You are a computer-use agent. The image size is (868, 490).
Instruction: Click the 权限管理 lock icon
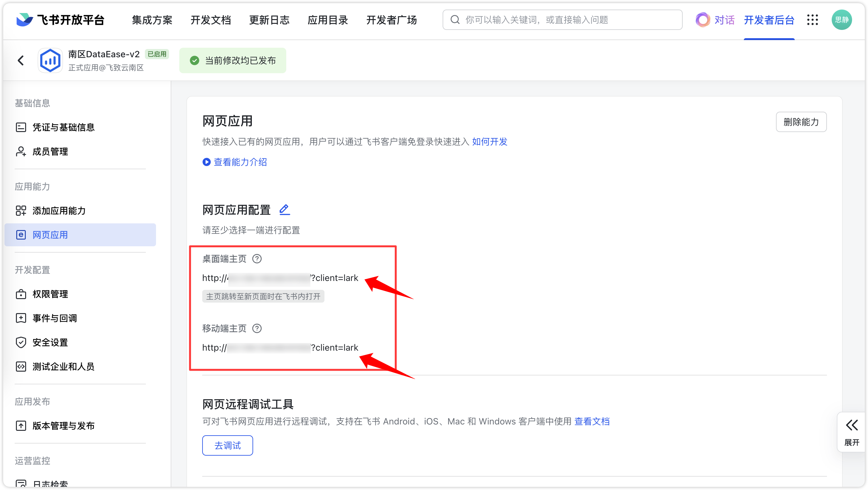coord(21,294)
